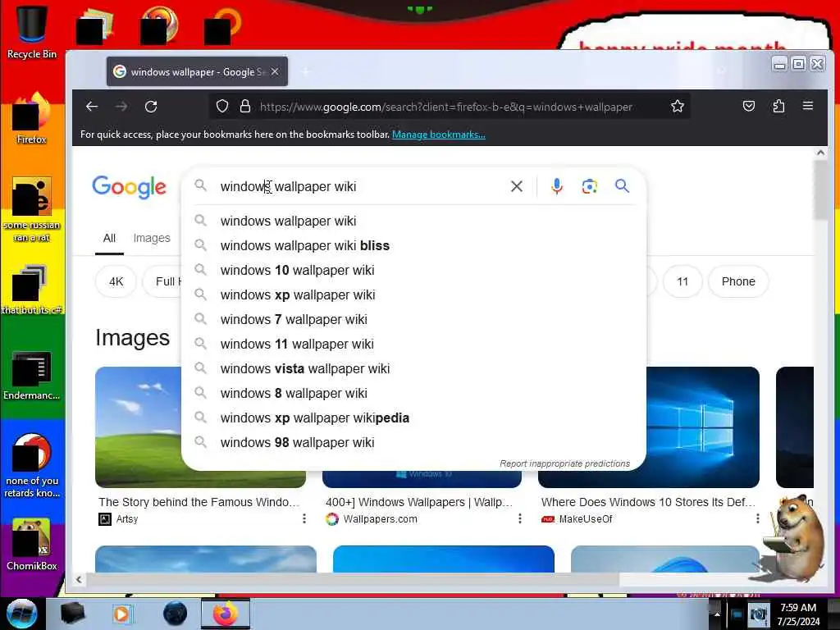Choose first suggestion windows wallpaper wiki
The image size is (840, 630).
tap(413, 221)
